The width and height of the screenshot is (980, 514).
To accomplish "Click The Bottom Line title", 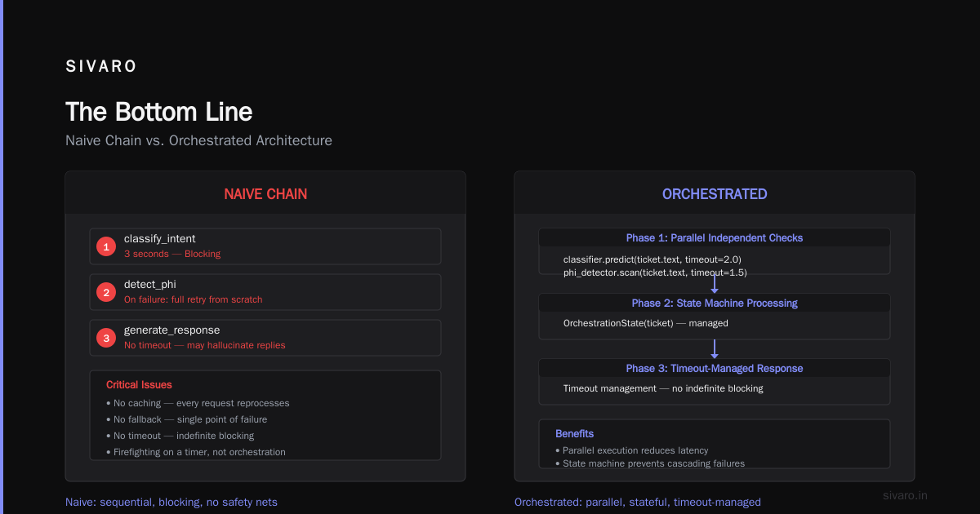I will coord(158,112).
